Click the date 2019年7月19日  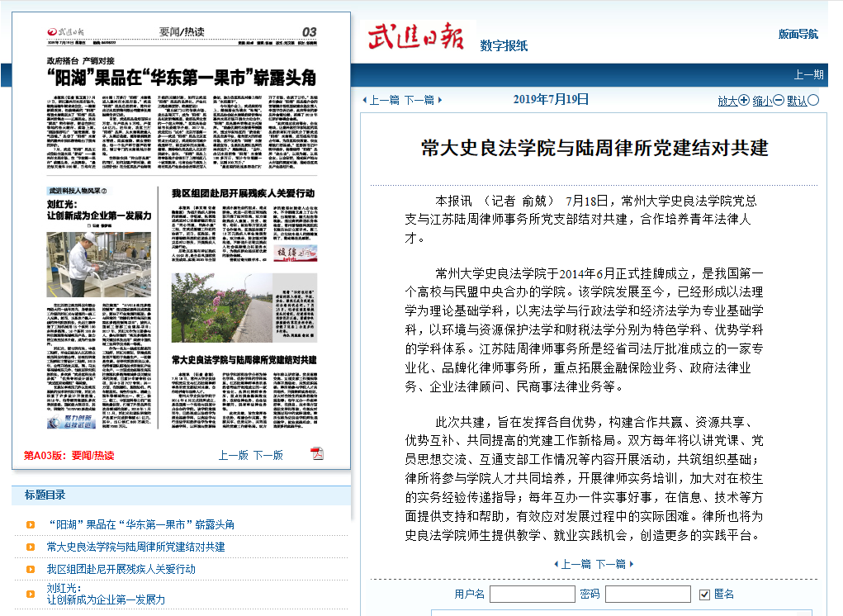pos(551,99)
